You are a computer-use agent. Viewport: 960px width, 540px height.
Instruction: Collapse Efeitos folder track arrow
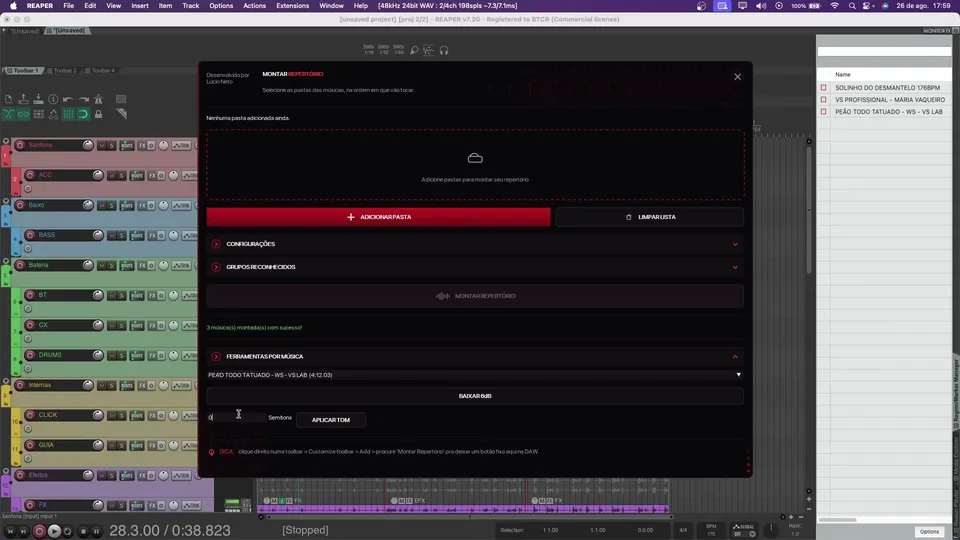(6, 471)
